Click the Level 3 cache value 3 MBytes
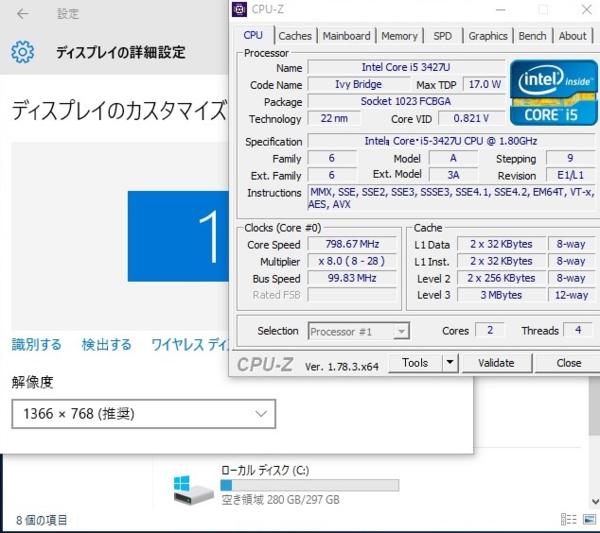The height and width of the screenshot is (533, 600). (x=501, y=295)
